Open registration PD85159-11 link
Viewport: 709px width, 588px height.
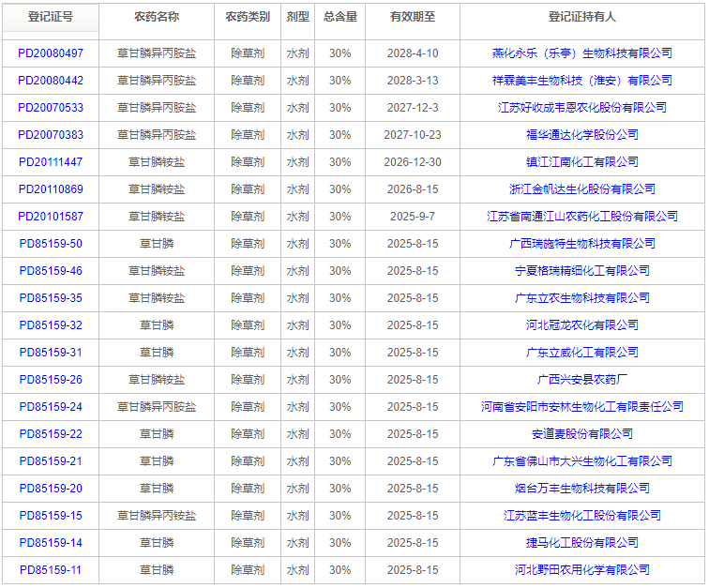pyautogui.click(x=51, y=570)
